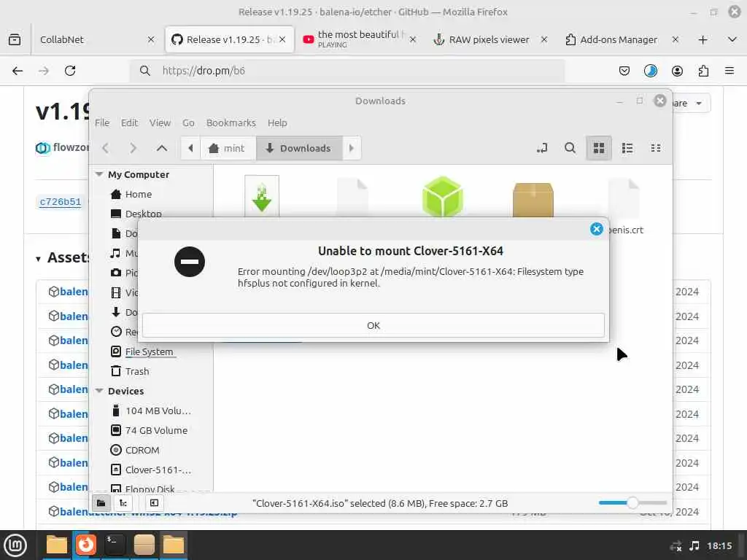Select the mint path button

228,148
